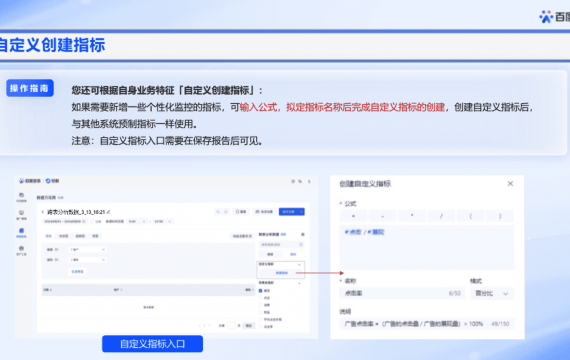Image resolution: width=570 pixels, height=360 pixels.
Task: Click the 说明 description field
Action: [427, 324]
